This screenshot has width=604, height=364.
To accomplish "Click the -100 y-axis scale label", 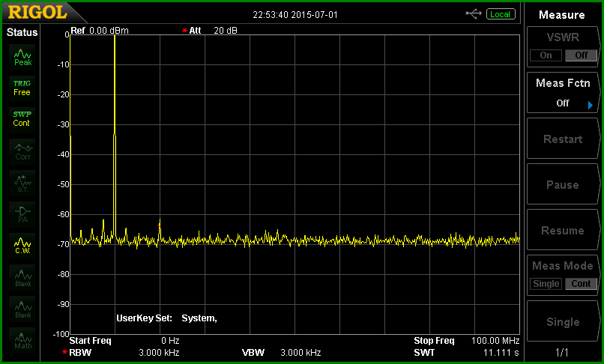I will point(61,334).
